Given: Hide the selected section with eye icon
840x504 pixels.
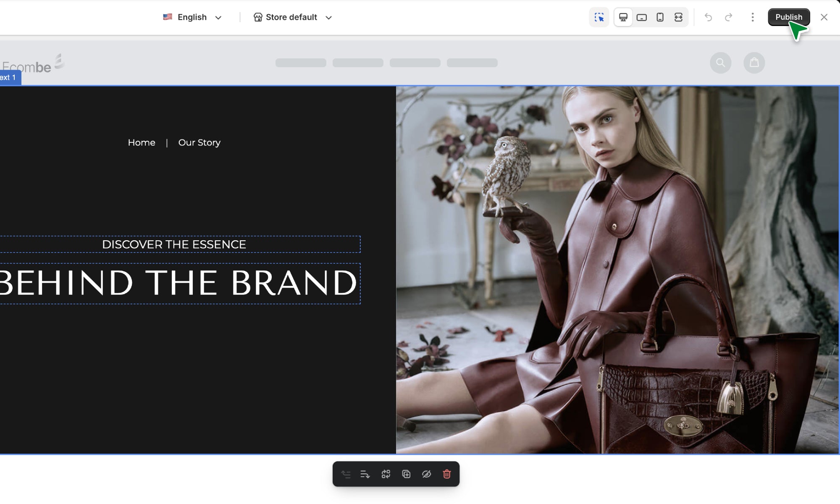Looking at the screenshot, I should tap(426, 474).
